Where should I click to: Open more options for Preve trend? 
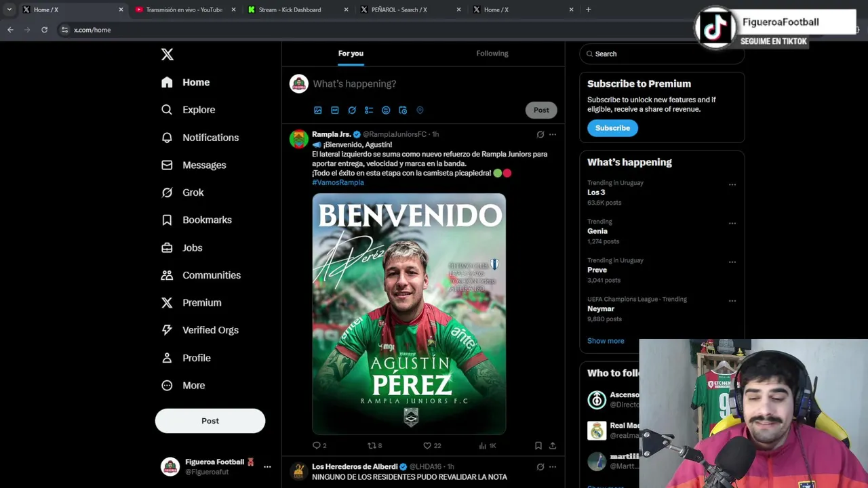732,262
